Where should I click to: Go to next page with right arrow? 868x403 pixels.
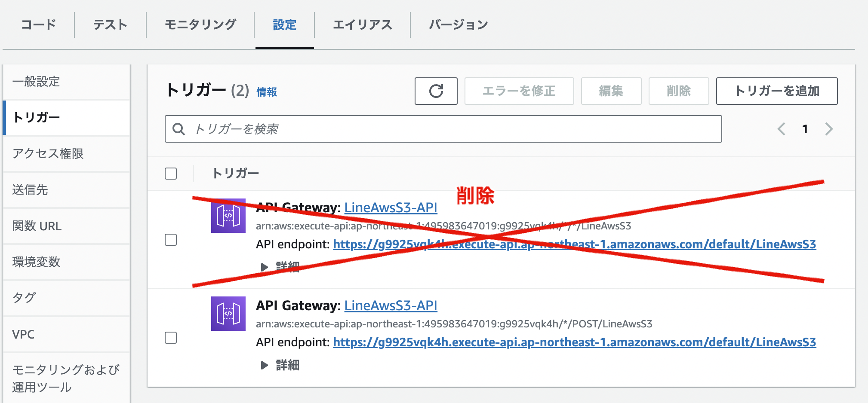[x=828, y=128]
